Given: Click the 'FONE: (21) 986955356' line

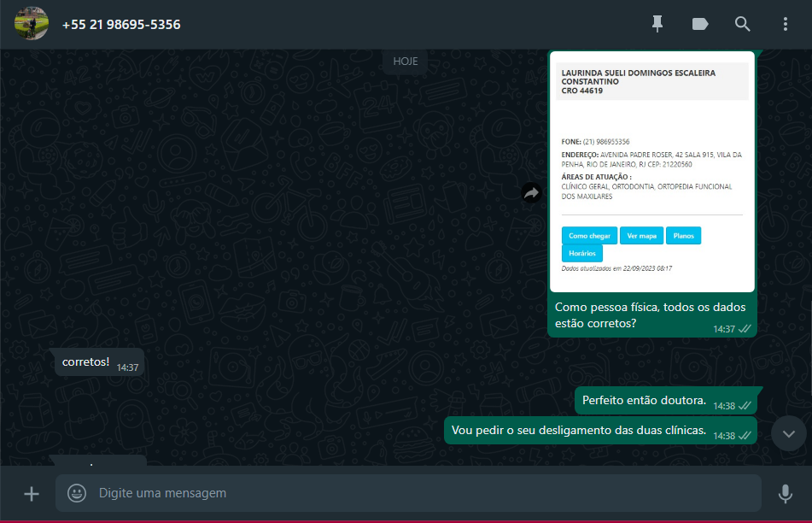Looking at the screenshot, I should coord(595,142).
